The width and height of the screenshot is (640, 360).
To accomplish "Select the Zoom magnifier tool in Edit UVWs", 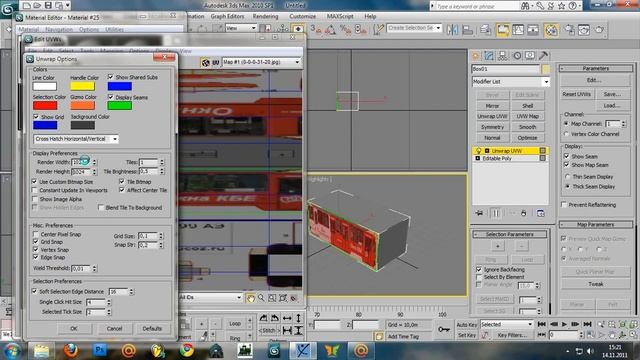I will (x=261, y=298).
